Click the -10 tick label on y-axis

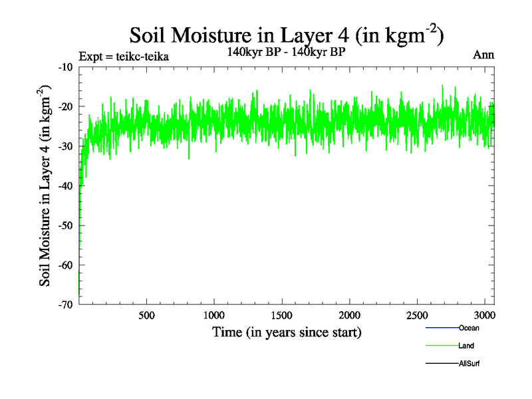pos(65,67)
